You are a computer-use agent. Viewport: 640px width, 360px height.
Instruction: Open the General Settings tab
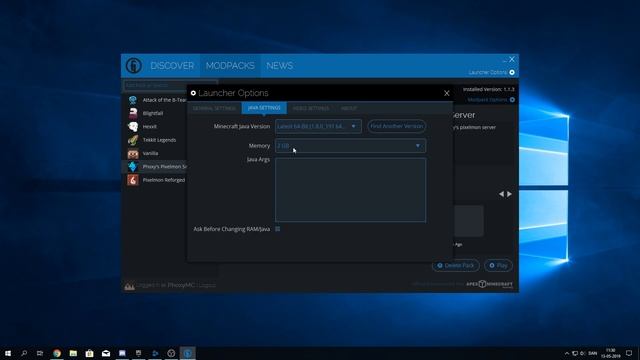point(214,108)
